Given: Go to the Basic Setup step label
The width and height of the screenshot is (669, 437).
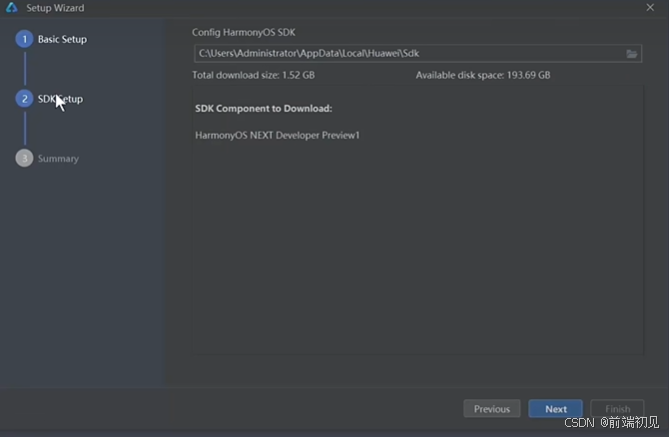Looking at the screenshot, I should tap(62, 39).
